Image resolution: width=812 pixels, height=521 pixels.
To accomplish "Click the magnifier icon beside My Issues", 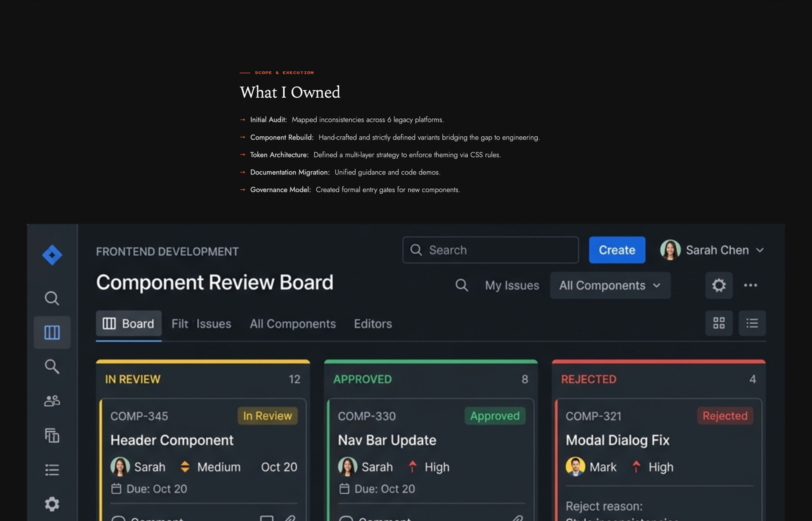I will tap(462, 285).
